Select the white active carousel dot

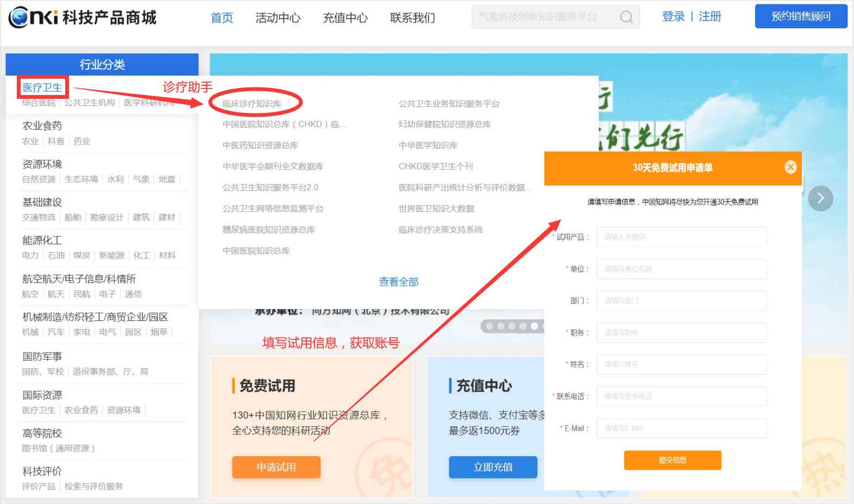[x=535, y=326]
